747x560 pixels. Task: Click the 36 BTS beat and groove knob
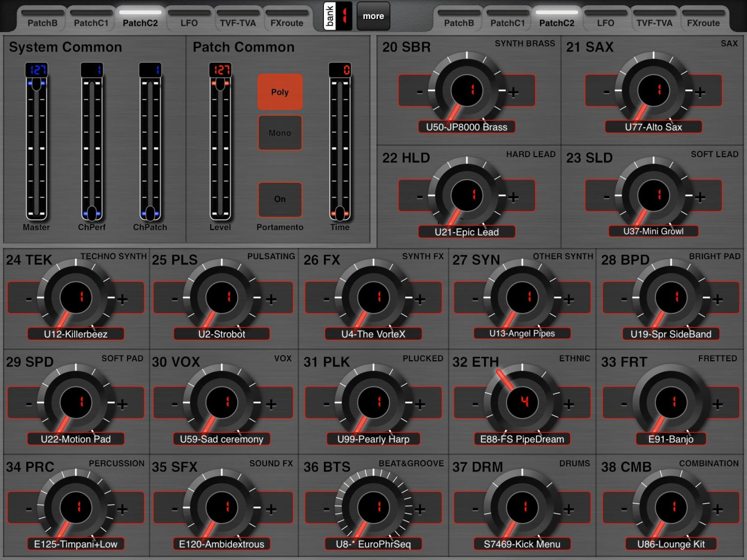(x=373, y=507)
